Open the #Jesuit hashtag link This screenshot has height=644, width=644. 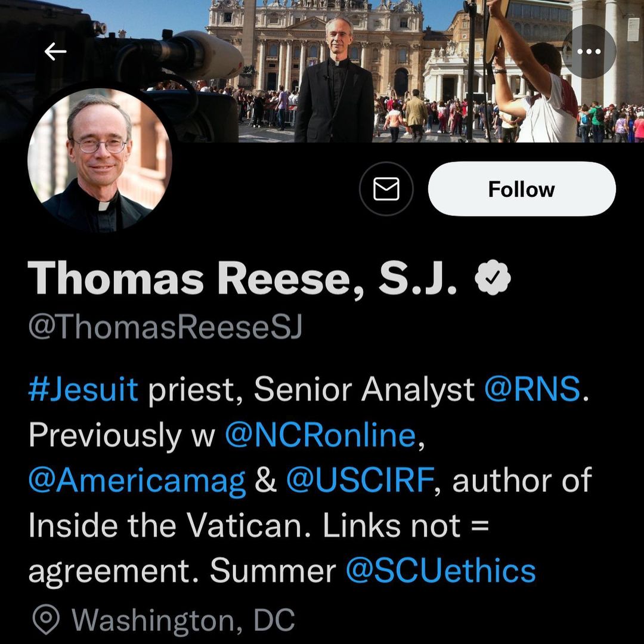point(83,390)
